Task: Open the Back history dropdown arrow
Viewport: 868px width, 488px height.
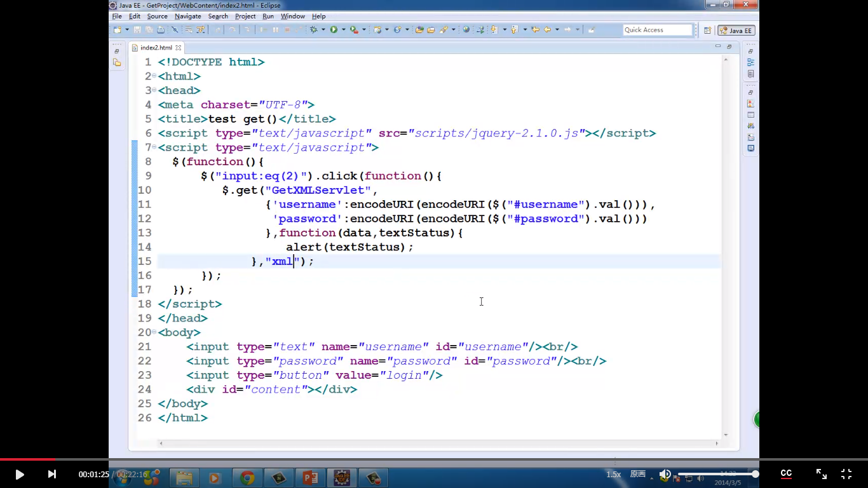Action: [x=557, y=29]
